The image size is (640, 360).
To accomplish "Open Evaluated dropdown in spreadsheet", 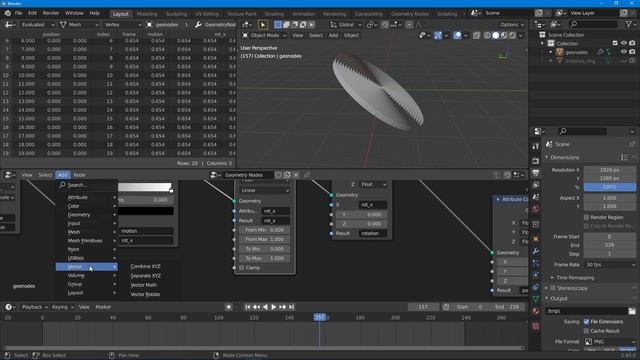I will point(37,25).
